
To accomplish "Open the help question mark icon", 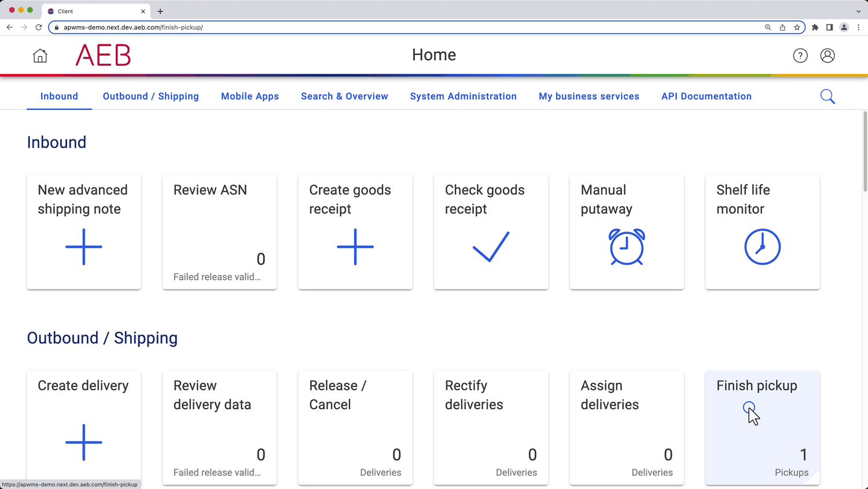I will 800,55.
